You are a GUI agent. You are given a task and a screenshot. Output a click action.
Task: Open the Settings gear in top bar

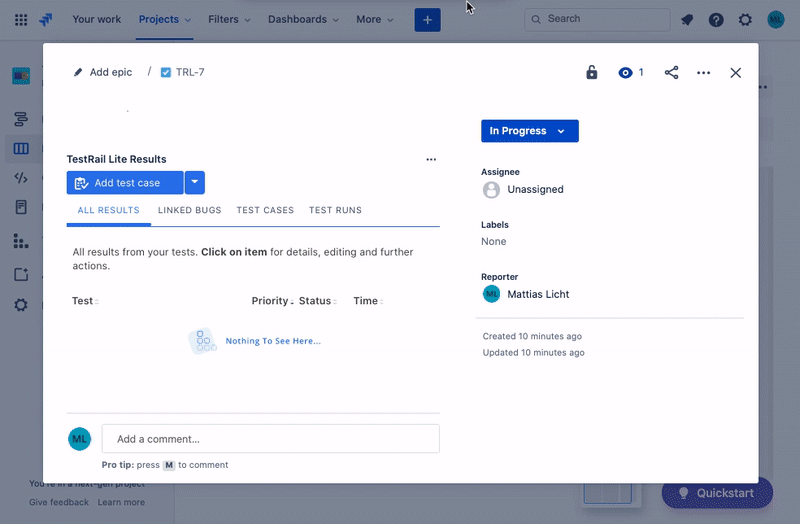coord(745,20)
